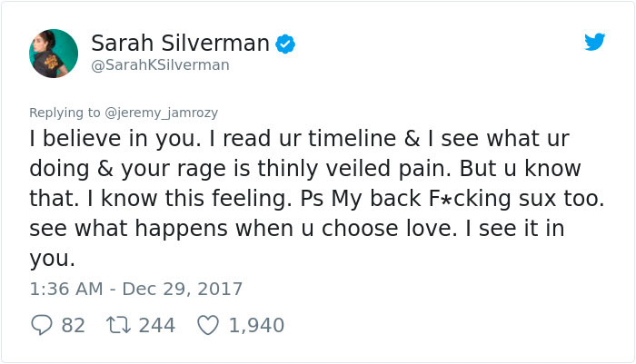636x364 pixels.
Task: Retweet using the looping arrows icon
Action: tap(118, 325)
